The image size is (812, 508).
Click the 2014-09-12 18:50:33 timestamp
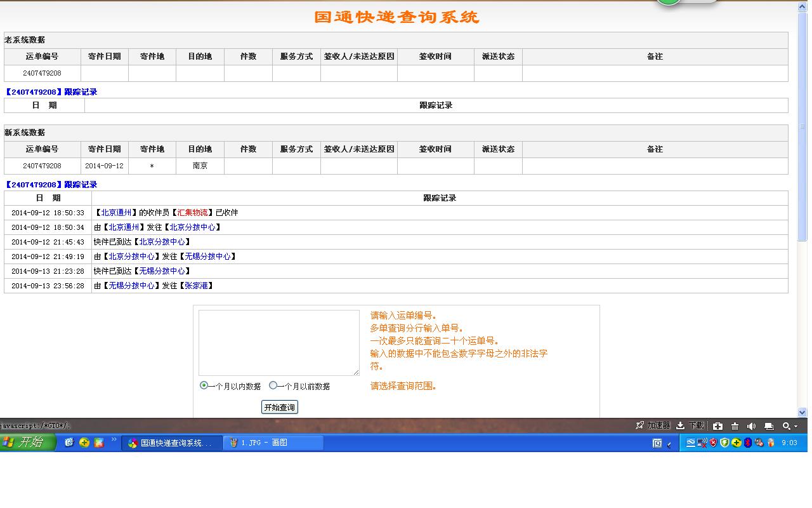tap(48, 213)
